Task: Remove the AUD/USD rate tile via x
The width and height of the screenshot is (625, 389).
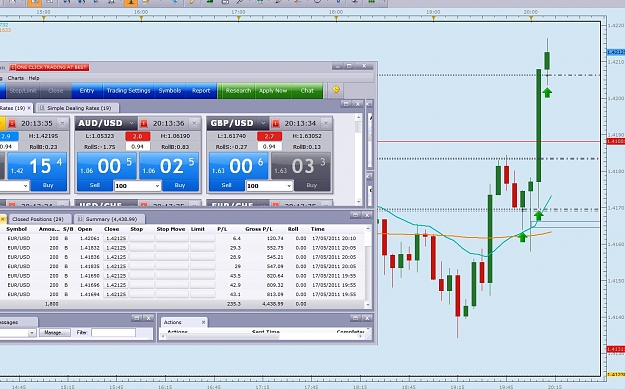Action: click(x=194, y=124)
